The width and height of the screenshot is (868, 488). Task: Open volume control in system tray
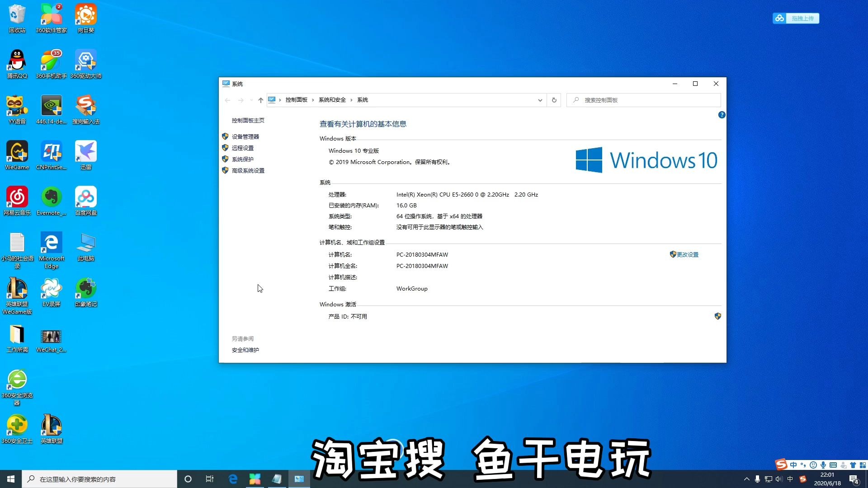tap(779, 479)
